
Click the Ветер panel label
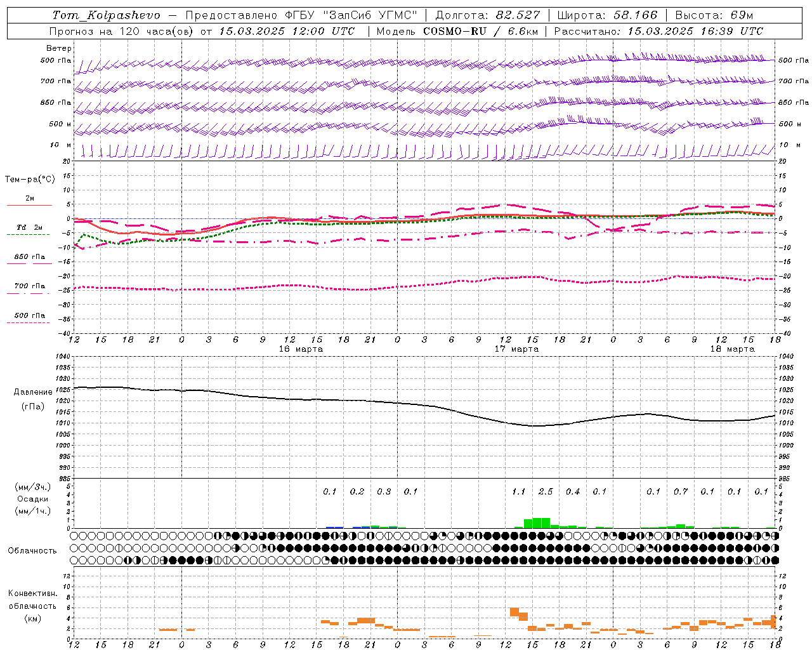59,48
